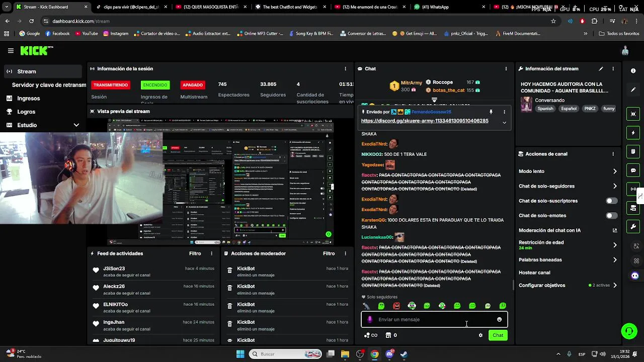Click the chat bubble icon on the right sidebar
The width and height of the screenshot is (644, 362).
pos(633,170)
